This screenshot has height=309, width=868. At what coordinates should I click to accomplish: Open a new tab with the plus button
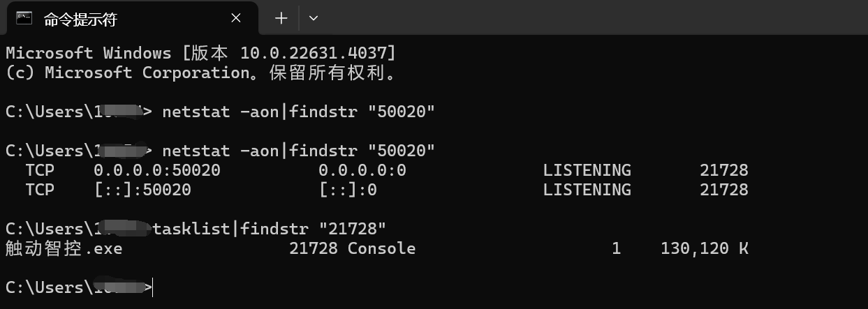pos(281,18)
